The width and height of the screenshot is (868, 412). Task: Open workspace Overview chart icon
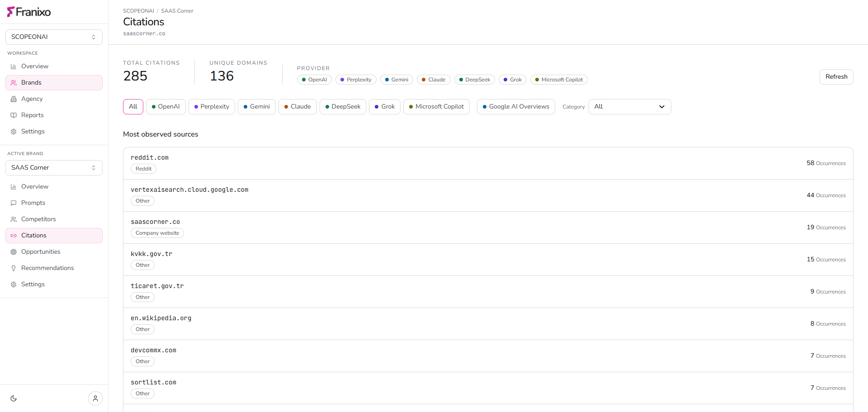[14, 66]
